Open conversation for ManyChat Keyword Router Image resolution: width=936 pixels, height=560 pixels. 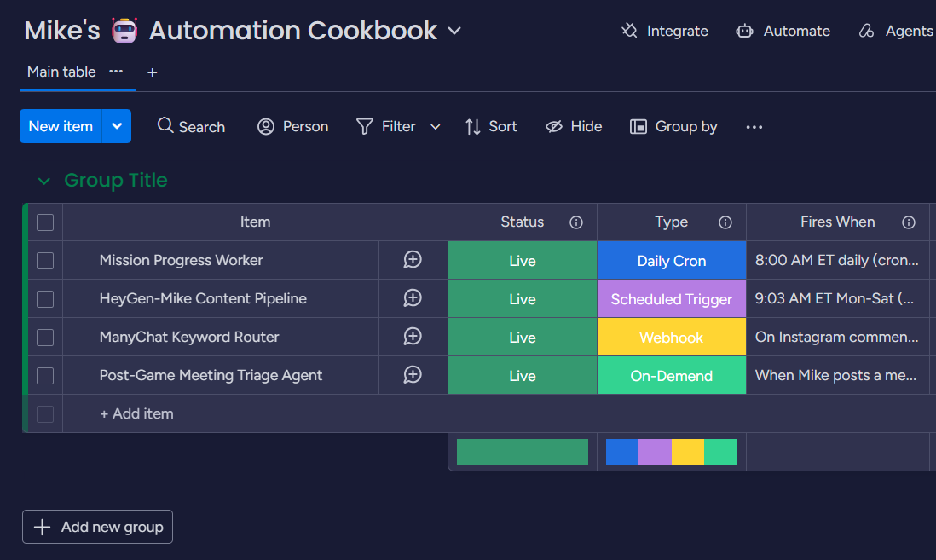pyautogui.click(x=413, y=336)
